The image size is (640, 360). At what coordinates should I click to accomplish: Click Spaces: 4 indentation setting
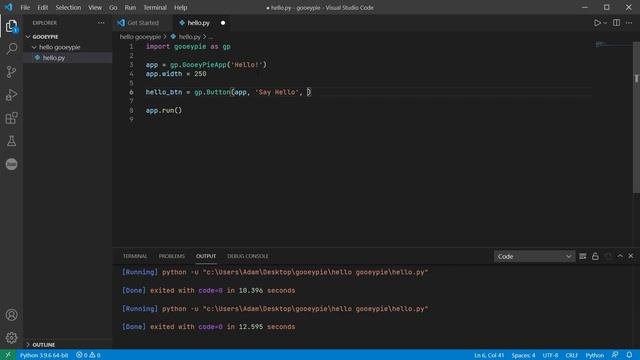coord(523,355)
